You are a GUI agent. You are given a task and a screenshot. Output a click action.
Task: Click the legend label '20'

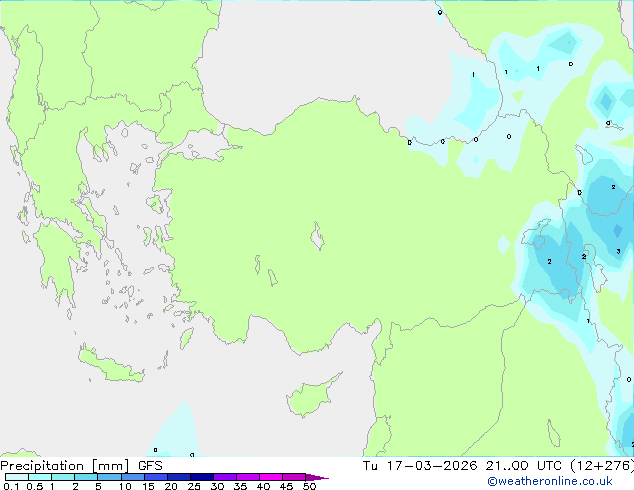171,486
